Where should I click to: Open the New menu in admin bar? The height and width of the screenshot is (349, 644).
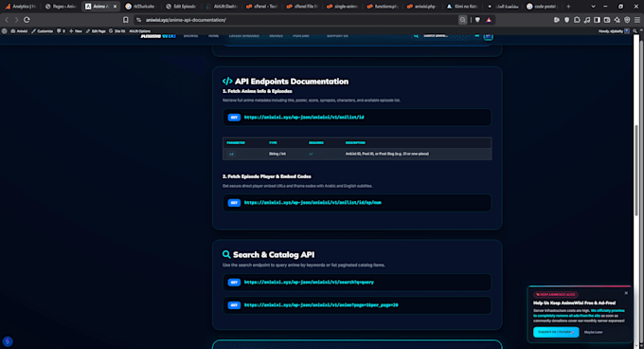tap(76, 31)
